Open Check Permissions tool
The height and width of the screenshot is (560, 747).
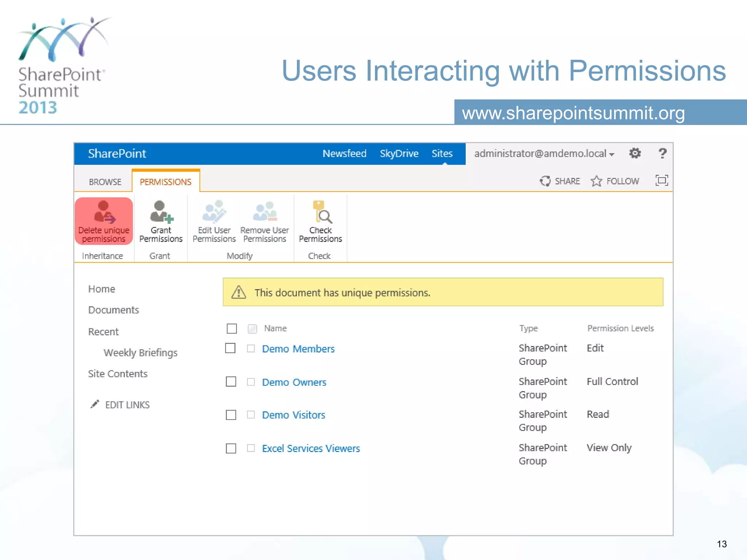pyautogui.click(x=321, y=221)
